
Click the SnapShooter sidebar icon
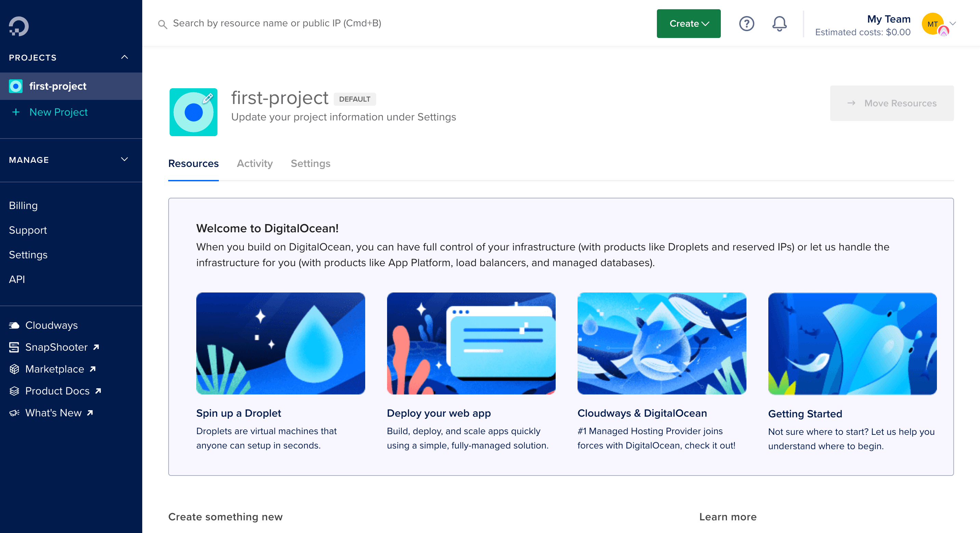tap(14, 347)
